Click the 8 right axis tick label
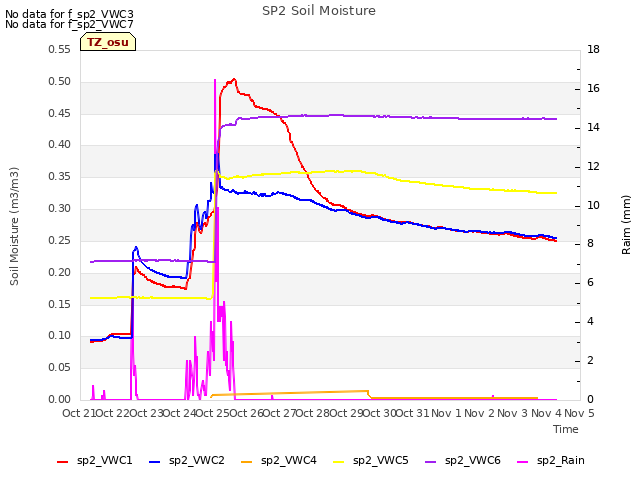This screenshot has height=480, width=640. tap(590, 244)
